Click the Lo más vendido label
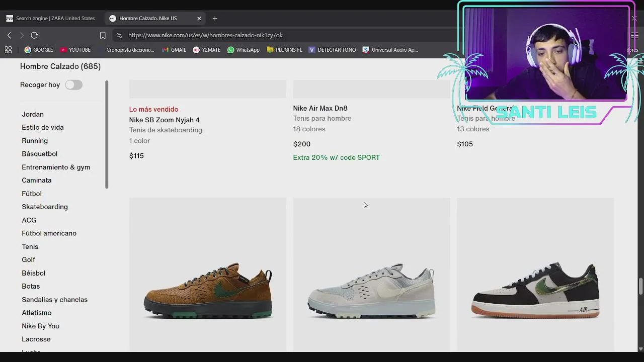The image size is (644, 362). click(x=154, y=109)
